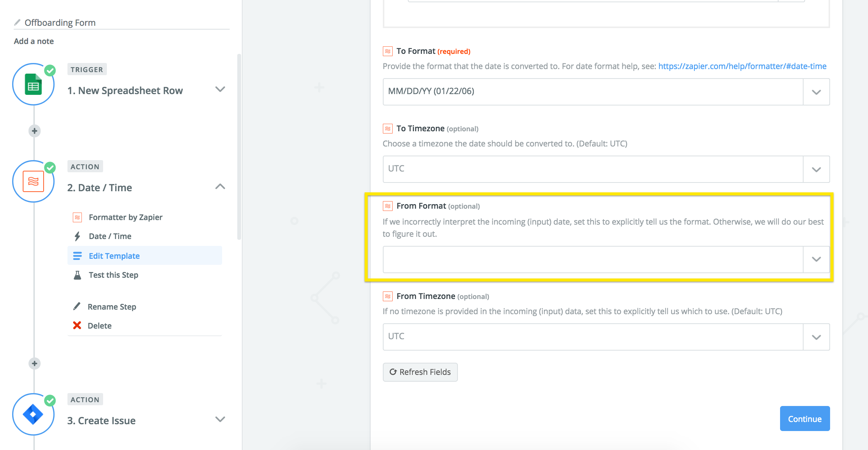The height and width of the screenshot is (450, 868).
Task: Click the To Timezone UTC field
Action: tap(593, 169)
